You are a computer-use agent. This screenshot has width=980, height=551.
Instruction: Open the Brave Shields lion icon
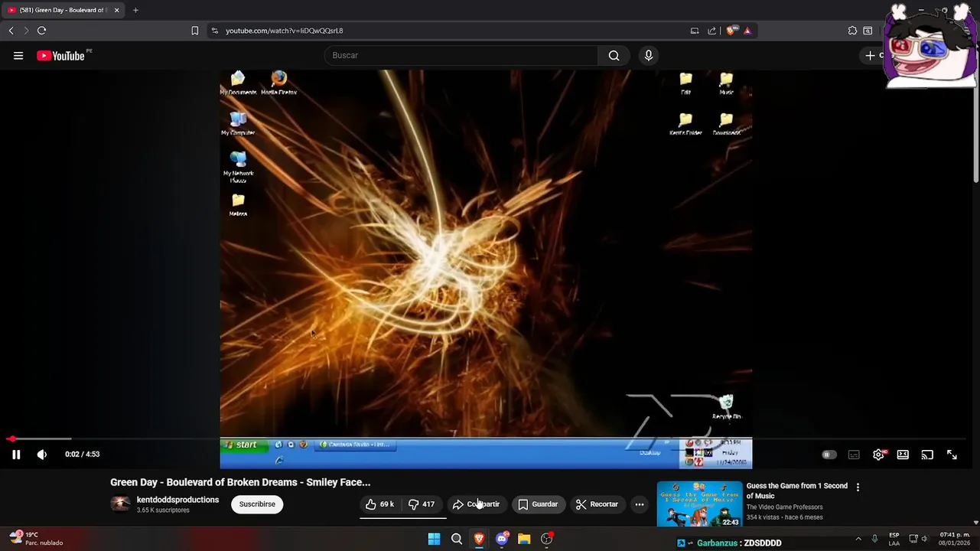[731, 31]
